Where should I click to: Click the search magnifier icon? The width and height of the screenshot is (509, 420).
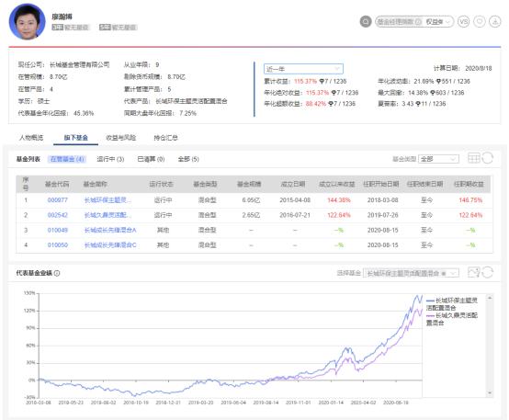(365, 22)
